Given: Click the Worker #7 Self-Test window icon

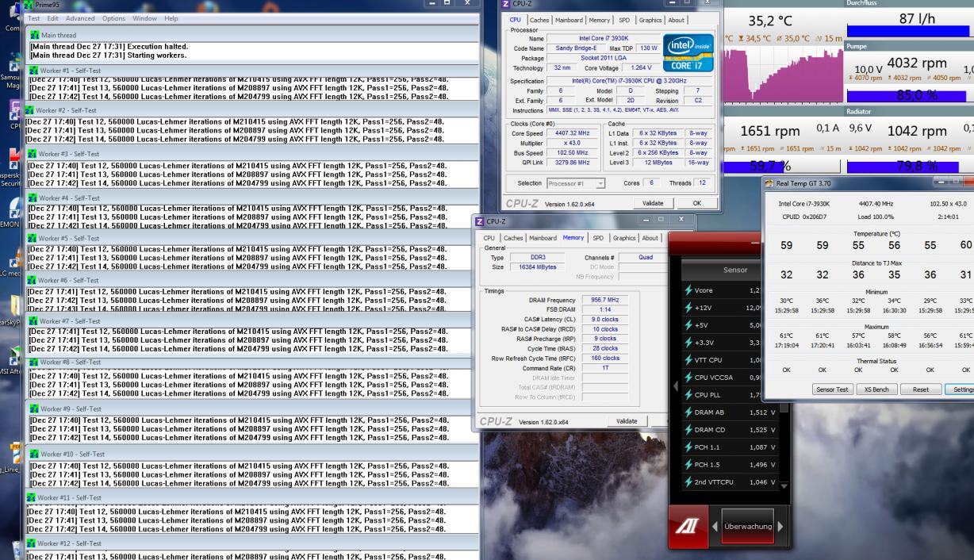Looking at the screenshot, I should [x=32, y=320].
